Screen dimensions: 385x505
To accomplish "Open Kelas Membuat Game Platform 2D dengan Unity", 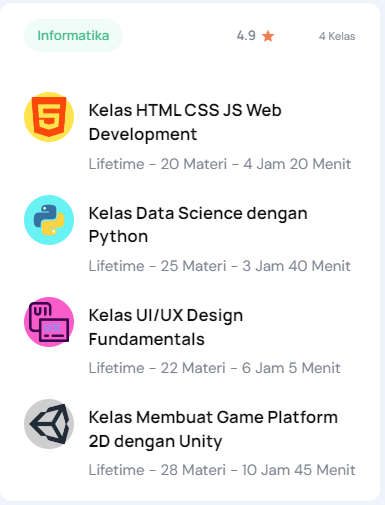I will coord(213,429).
